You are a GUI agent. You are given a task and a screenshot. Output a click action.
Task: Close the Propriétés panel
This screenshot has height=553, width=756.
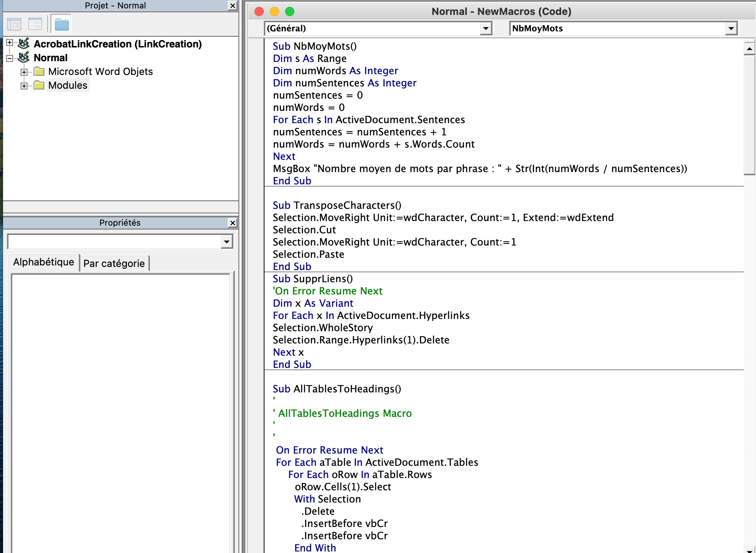[x=232, y=223]
